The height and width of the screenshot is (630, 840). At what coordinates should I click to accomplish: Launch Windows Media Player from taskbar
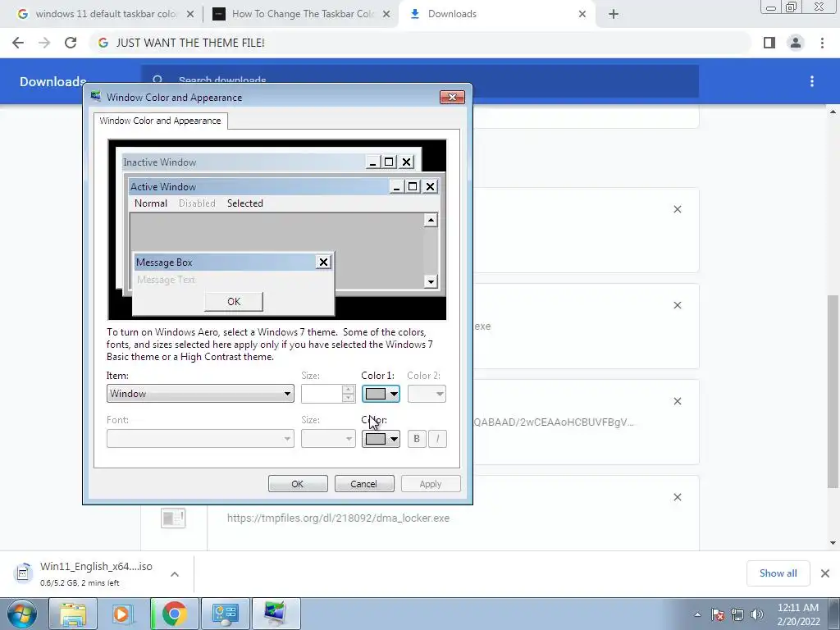click(123, 614)
